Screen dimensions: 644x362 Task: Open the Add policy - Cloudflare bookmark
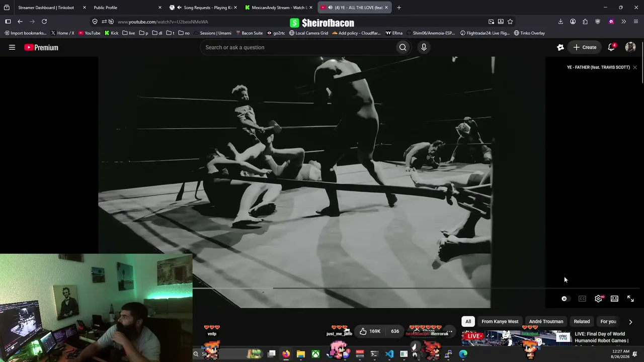[x=356, y=33]
